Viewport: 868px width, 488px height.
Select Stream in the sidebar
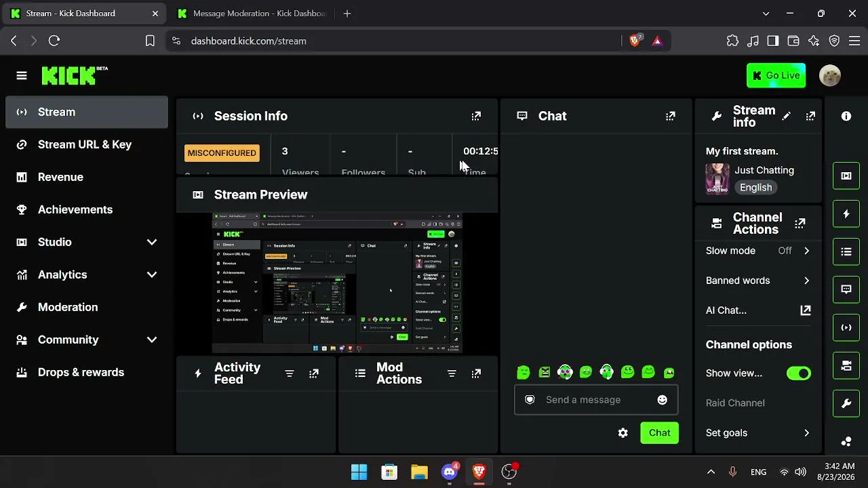coord(87,112)
